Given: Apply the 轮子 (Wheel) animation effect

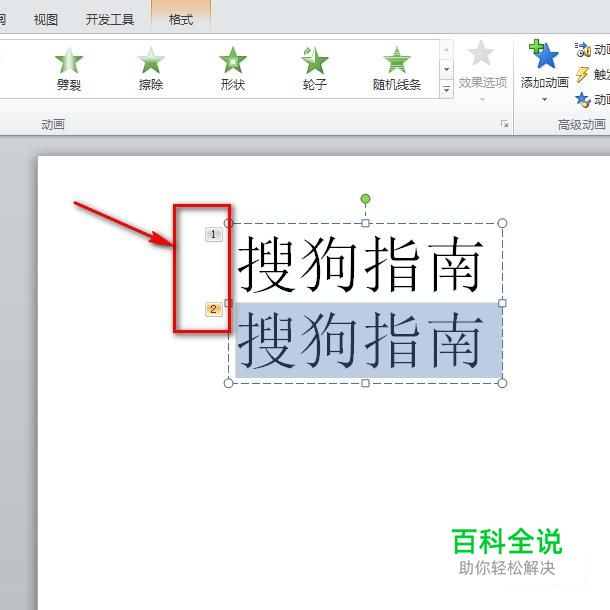Looking at the screenshot, I should (x=315, y=69).
